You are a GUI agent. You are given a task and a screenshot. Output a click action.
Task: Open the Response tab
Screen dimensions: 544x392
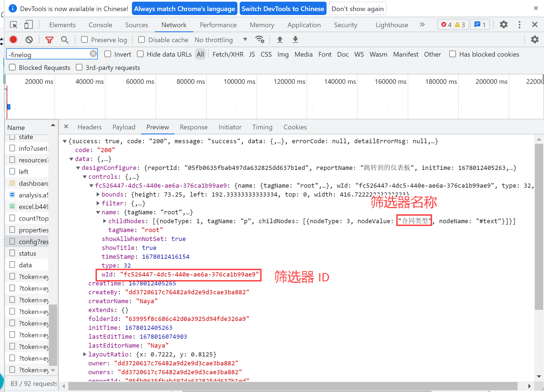click(x=194, y=127)
